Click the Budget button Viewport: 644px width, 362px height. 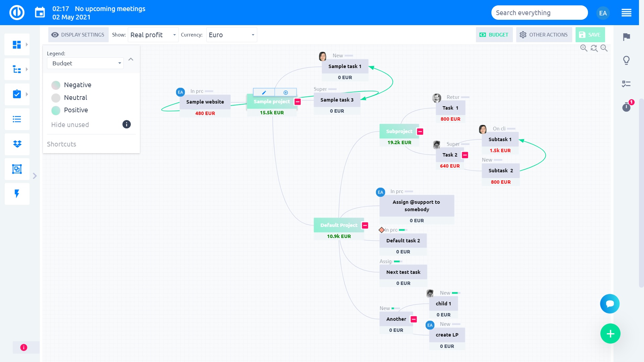(494, 35)
